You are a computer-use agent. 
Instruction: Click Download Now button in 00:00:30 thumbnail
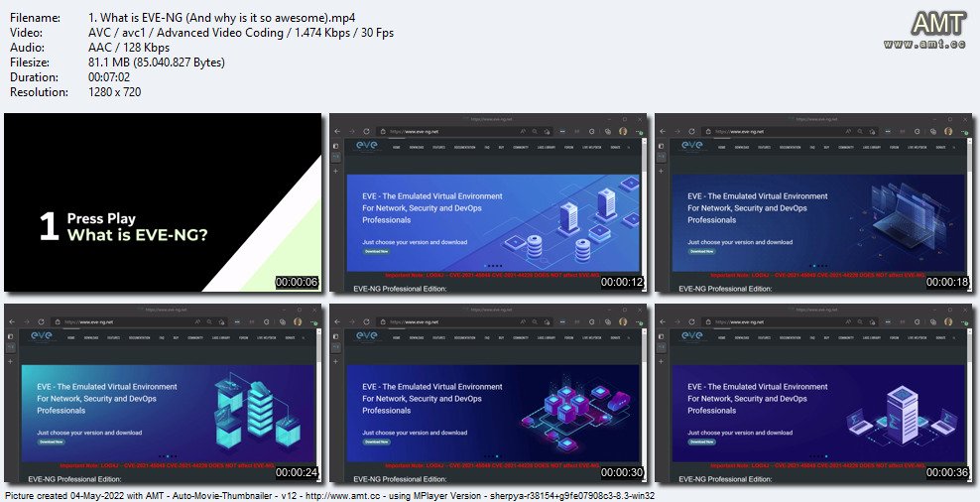[x=376, y=442]
